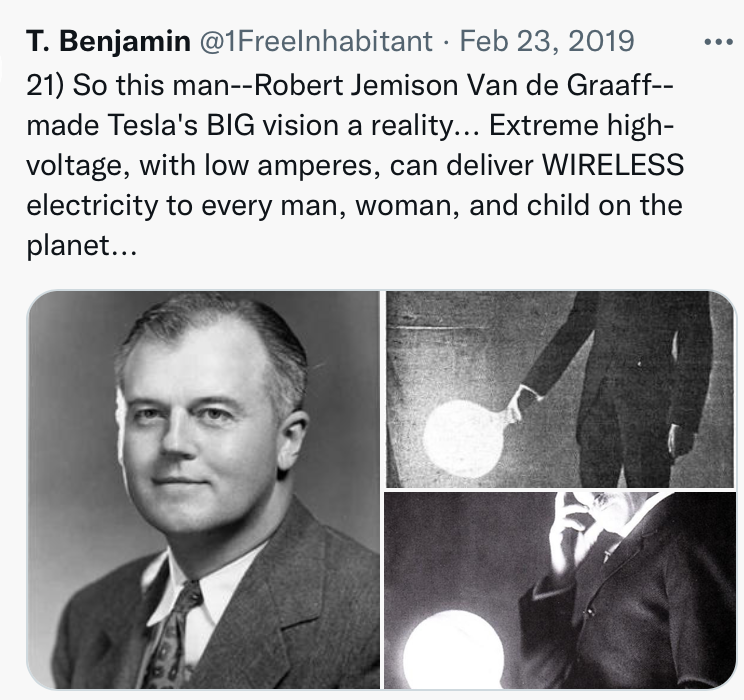
Task: Click the glowing sphere in the bottom-right photo
Action: click(453, 648)
